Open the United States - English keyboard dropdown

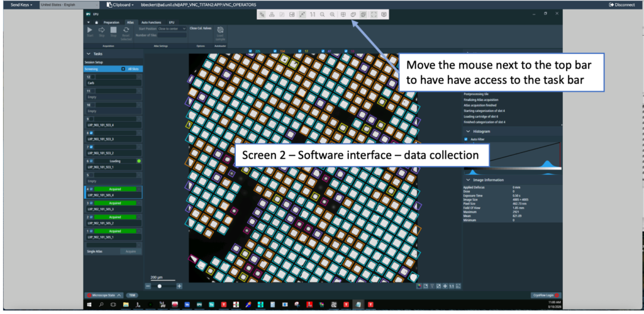tap(69, 5)
